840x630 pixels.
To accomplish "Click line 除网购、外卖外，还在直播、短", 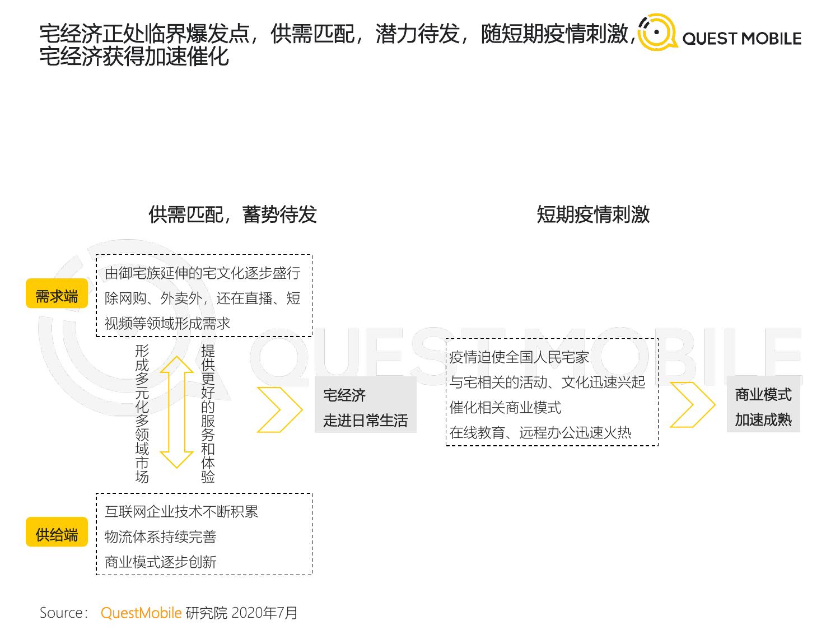I will [203, 298].
